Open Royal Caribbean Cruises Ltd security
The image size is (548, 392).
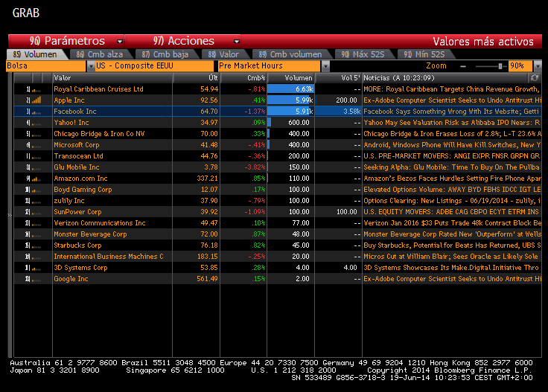click(x=98, y=89)
